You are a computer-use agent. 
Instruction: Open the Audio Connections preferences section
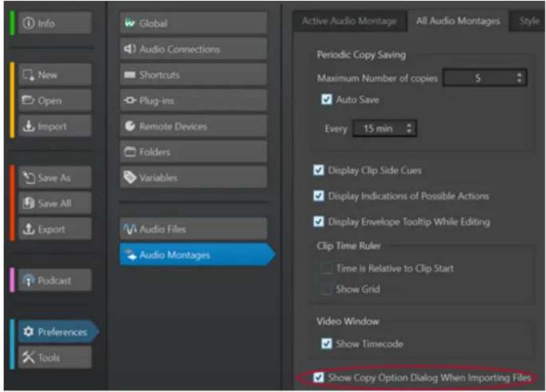pyautogui.click(x=193, y=49)
